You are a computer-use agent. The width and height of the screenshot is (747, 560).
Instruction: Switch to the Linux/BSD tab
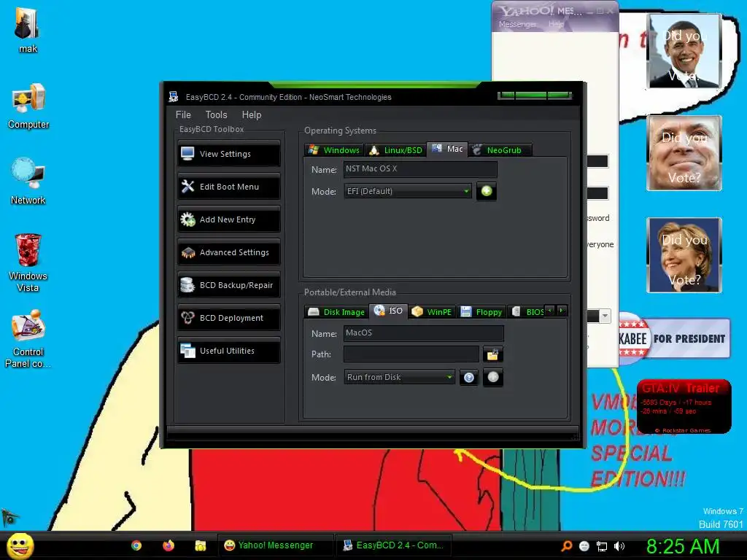pyautogui.click(x=396, y=150)
